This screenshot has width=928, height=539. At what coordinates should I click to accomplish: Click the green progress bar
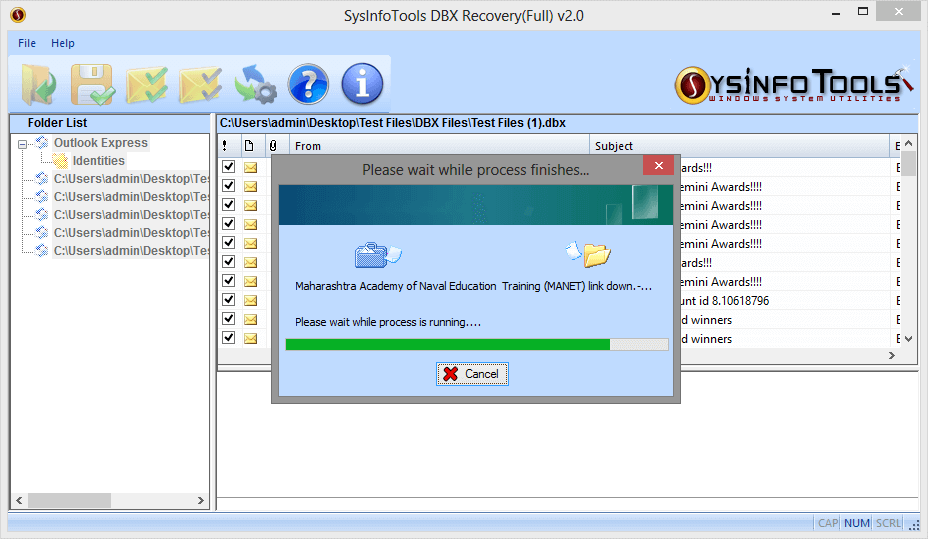[x=447, y=344]
